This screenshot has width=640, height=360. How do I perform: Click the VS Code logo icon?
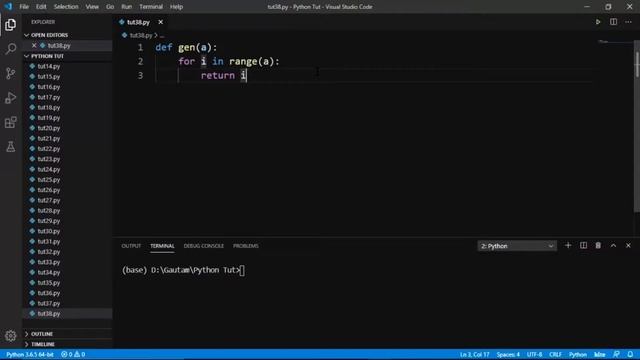tap(8, 7)
